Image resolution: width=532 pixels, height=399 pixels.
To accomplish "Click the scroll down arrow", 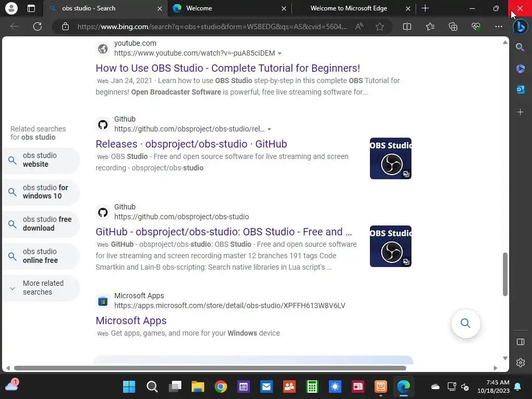I will [x=505, y=358].
